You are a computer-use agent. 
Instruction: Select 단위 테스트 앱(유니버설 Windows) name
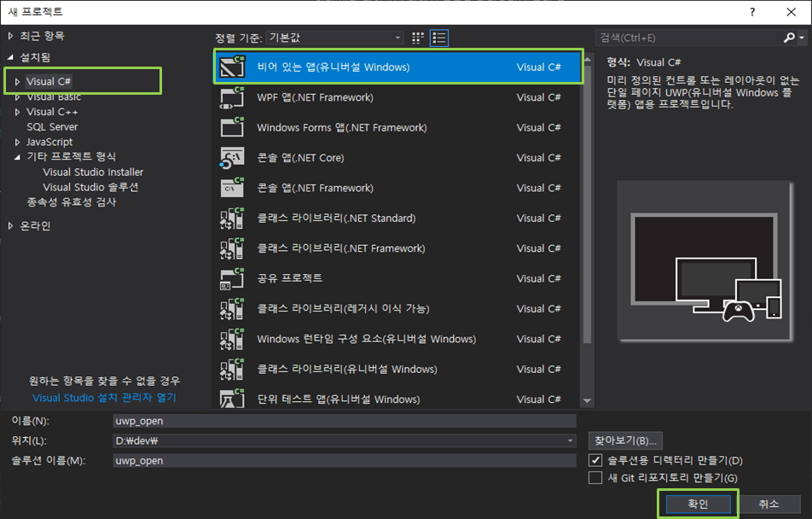[339, 399]
